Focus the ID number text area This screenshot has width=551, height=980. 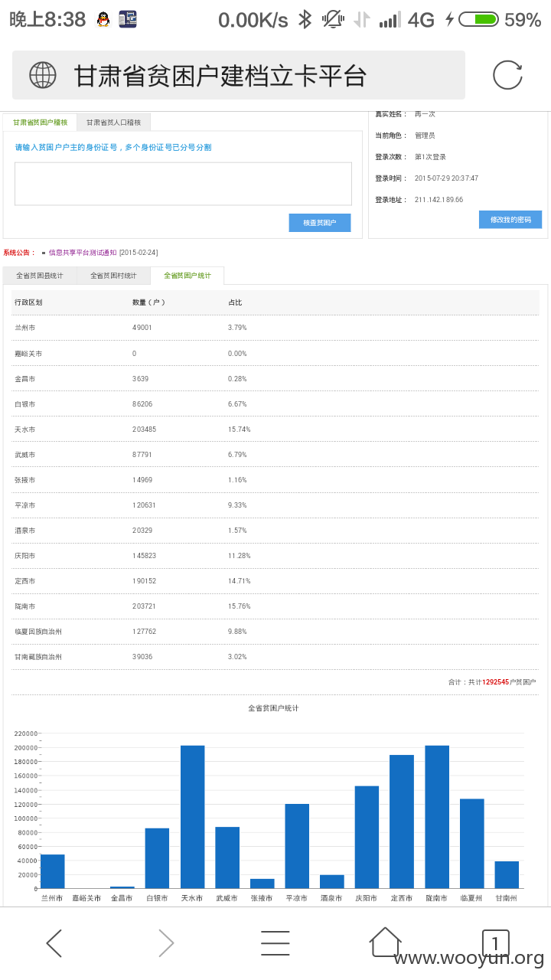coord(183,184)
